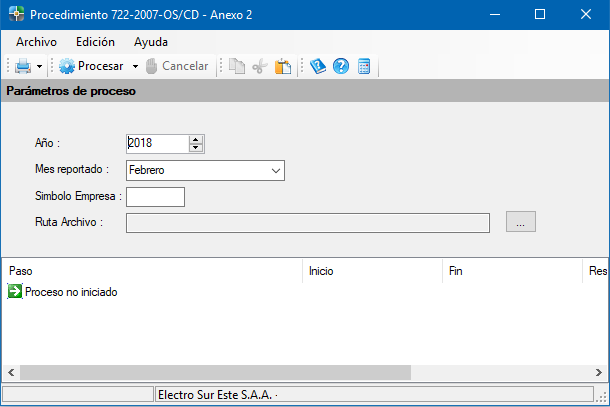Screen dimensions: 610x407
Task: Decrease the Año value with down arrow
Action: 196,148
